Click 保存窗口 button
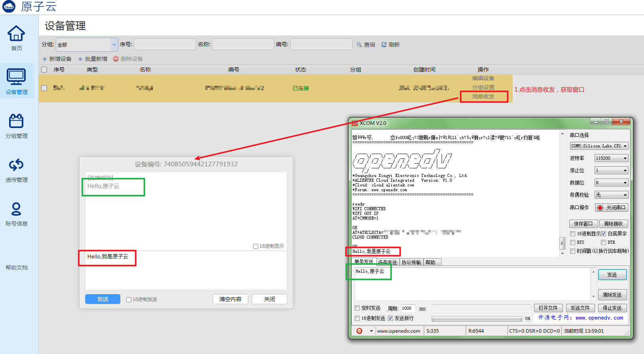This screenshot has width=644, height=354. [584, 224]
